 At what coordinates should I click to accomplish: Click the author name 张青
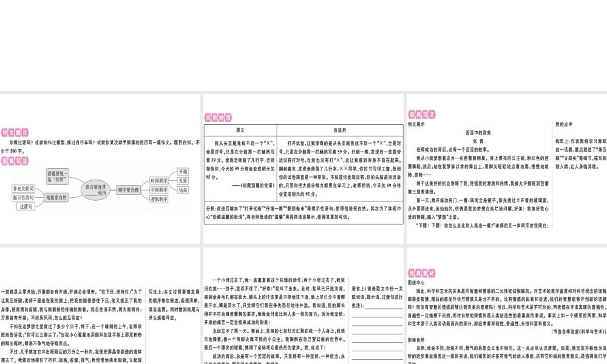point(478,141)
